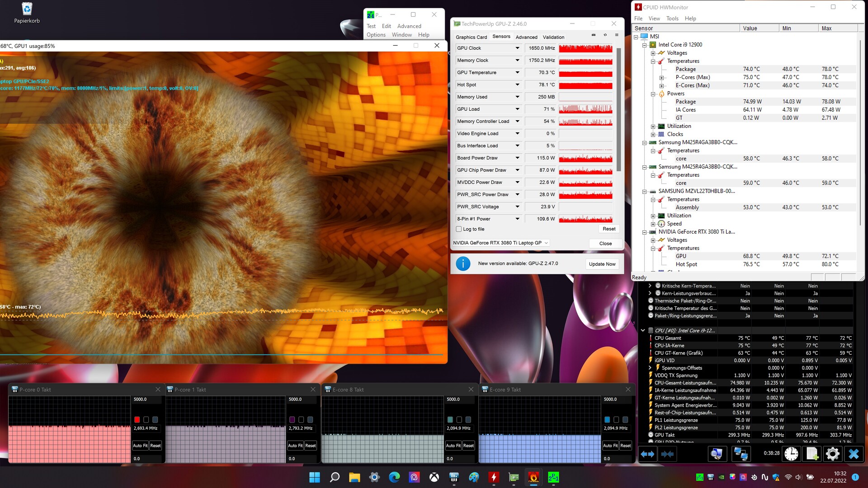This screenshot has height=488, width=868.
Task: Open the GPU Clock sensor dropdown
Action: point(517,48)
